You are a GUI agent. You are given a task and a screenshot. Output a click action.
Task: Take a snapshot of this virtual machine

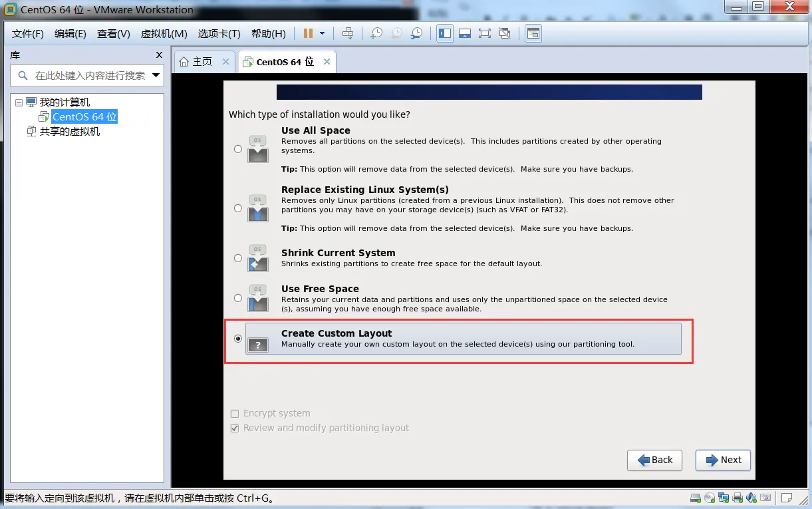pos(376,33)
